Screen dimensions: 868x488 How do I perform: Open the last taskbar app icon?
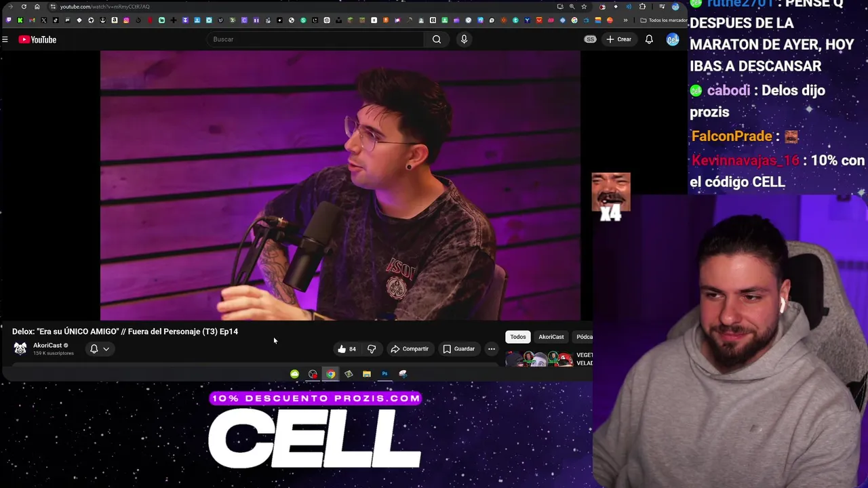(403, 374)
